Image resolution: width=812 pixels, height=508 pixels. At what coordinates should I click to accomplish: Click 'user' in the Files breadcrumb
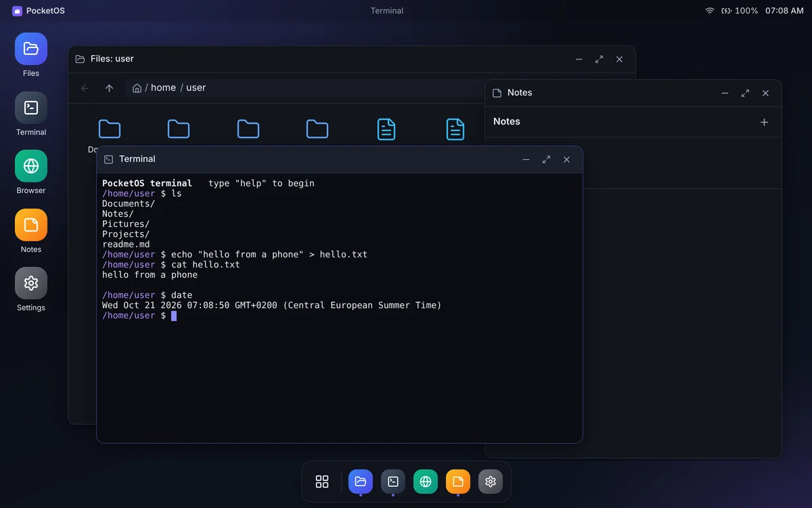coord(196,88)
